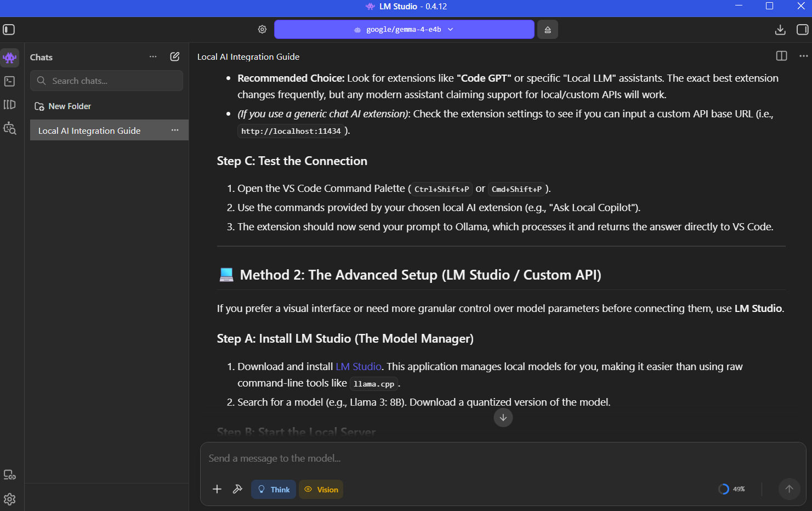Screen dimensions: 812x511
Task: Open the tools and integrations menu
Action: pyautogui.click(x=237, y=489)
